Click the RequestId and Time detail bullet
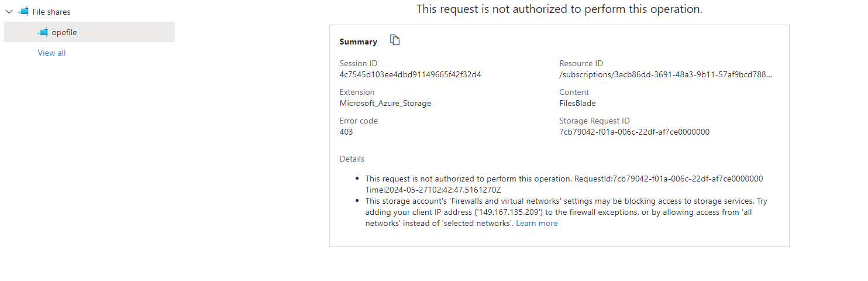The image size is (868, 281). (564, 184)
